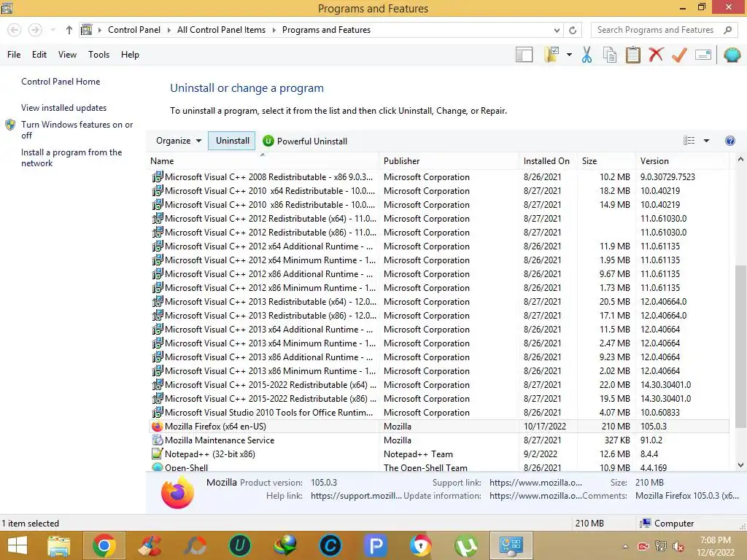This screenshot has width=747, height=560.
Task: Open the folder options toolbar icon
Action: pos(551,55)
